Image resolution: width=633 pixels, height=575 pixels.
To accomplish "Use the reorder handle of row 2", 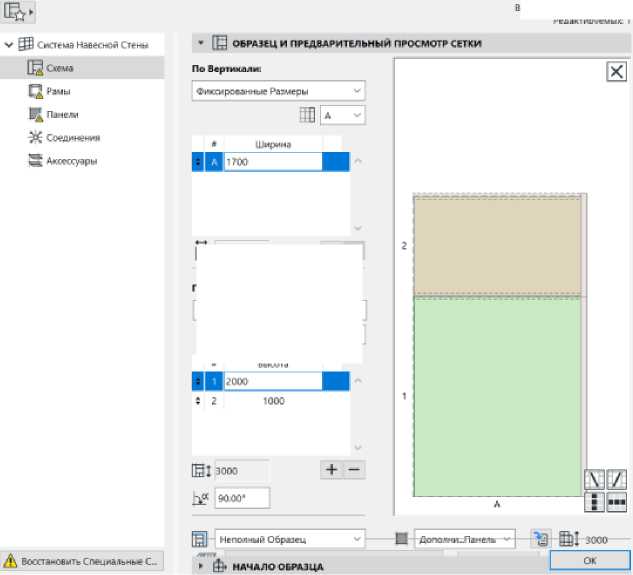I will pos(197,401).
